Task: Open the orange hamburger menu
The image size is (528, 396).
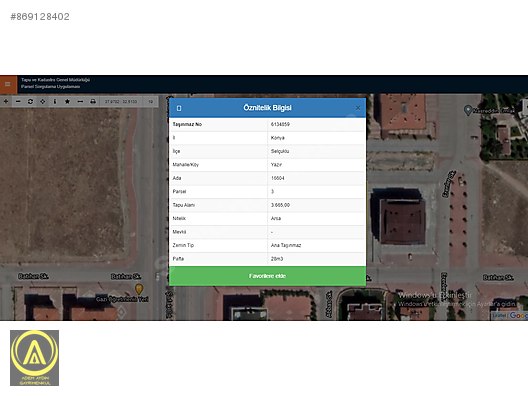Action: click(x=8, y=84)
